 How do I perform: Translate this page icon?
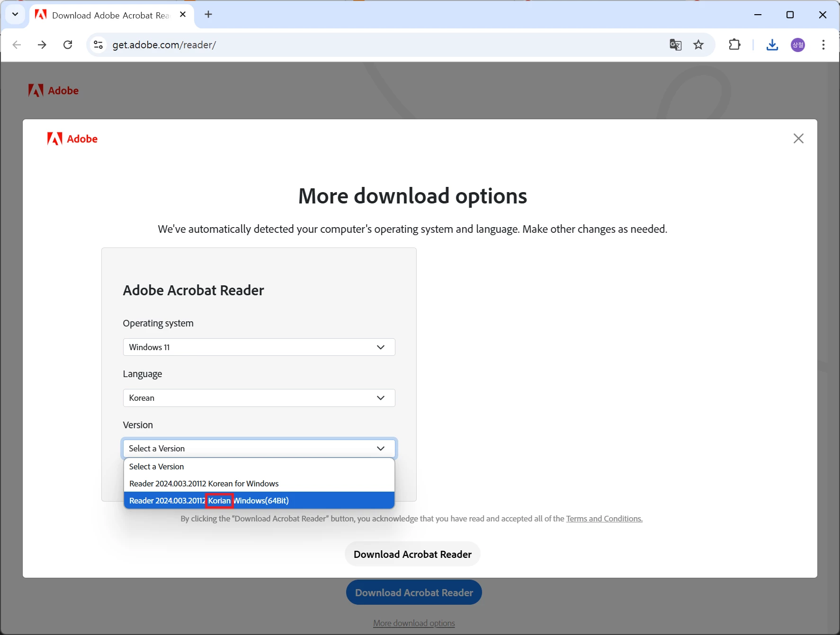pyautogui.click(x=676, y=45)
